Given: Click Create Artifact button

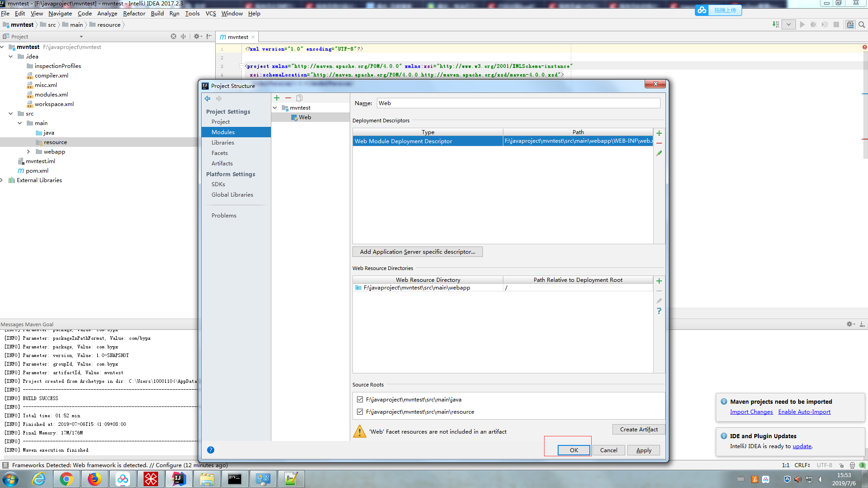Looking at the screenshot, I should [x=639, y=429].
